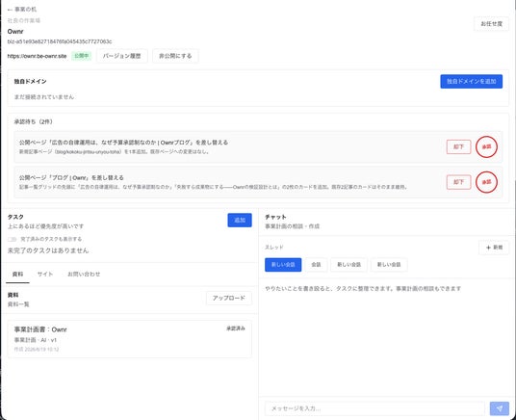516x420 pixels.
Task: Reject the 広告の自律運用 blog page replacement
Action: pos(458,147)
